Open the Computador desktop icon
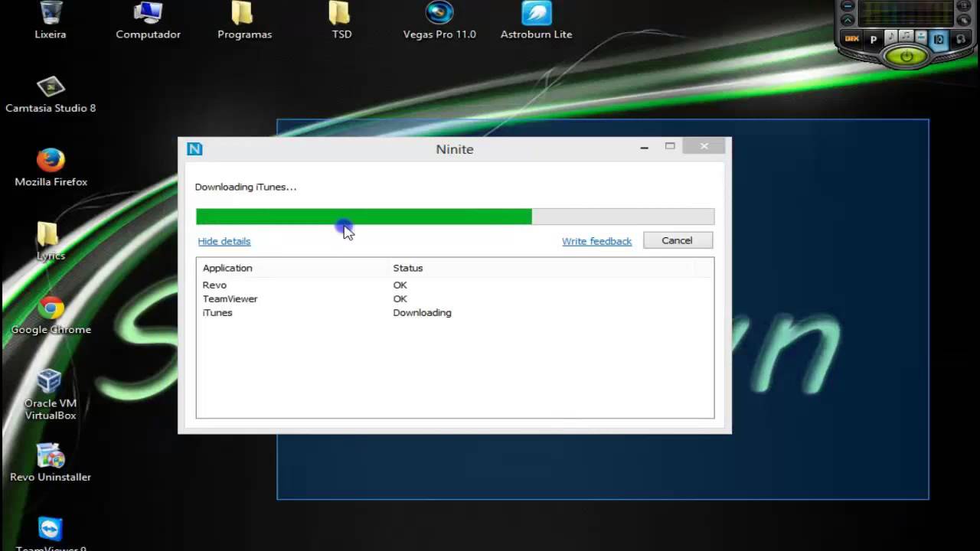This screenshot has width=980, height=551. click(x=148, y=20)
